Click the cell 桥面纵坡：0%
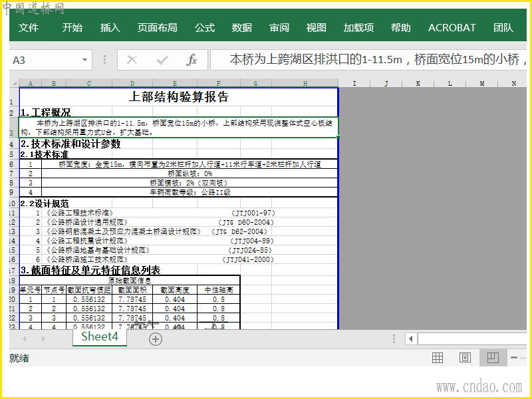 [190, 174]
